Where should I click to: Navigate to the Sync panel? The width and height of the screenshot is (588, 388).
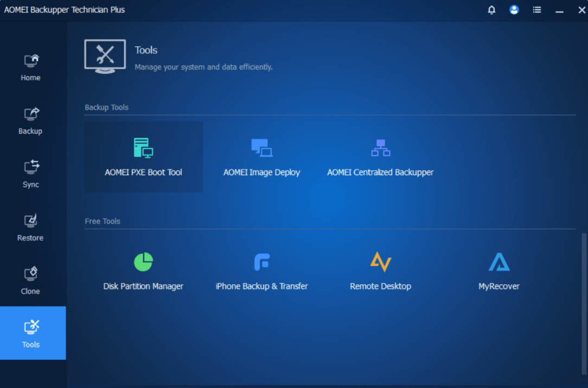coord(30,174)
